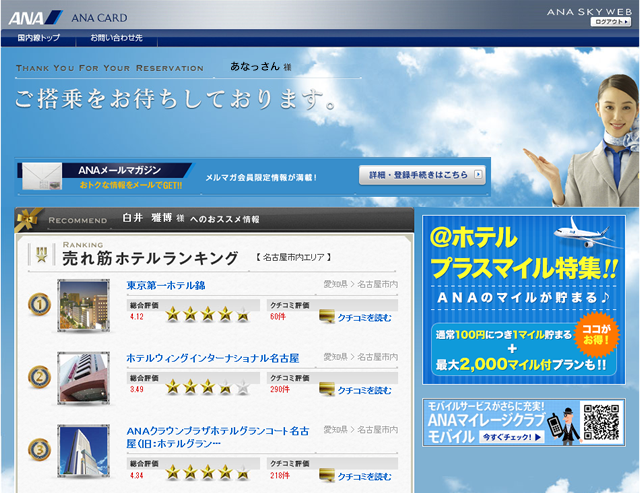Click star rating for score 4.34

coord(208,473)
